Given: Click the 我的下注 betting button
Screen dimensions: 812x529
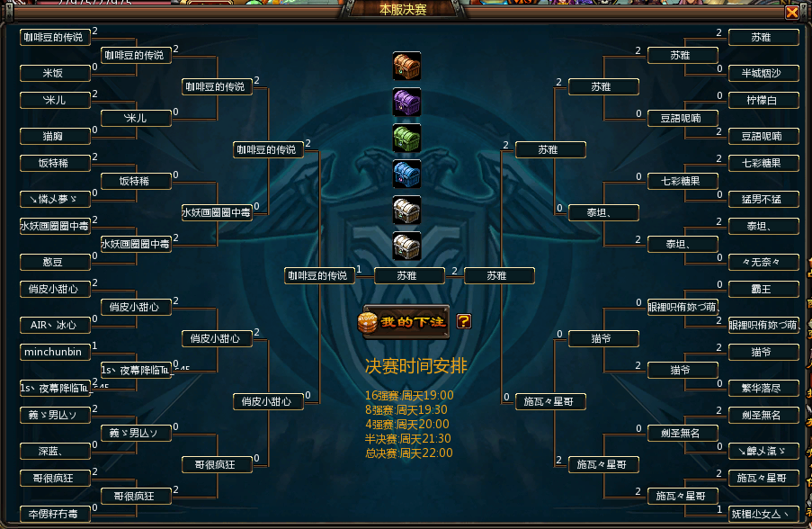Looking at the screenshot, I should pos(406,322).
